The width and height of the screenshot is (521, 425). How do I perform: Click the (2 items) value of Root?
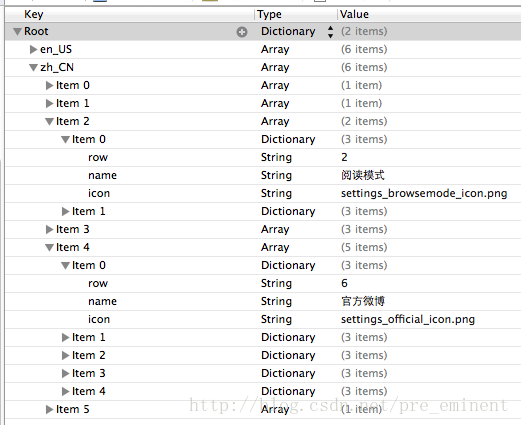tap(364, 31)
